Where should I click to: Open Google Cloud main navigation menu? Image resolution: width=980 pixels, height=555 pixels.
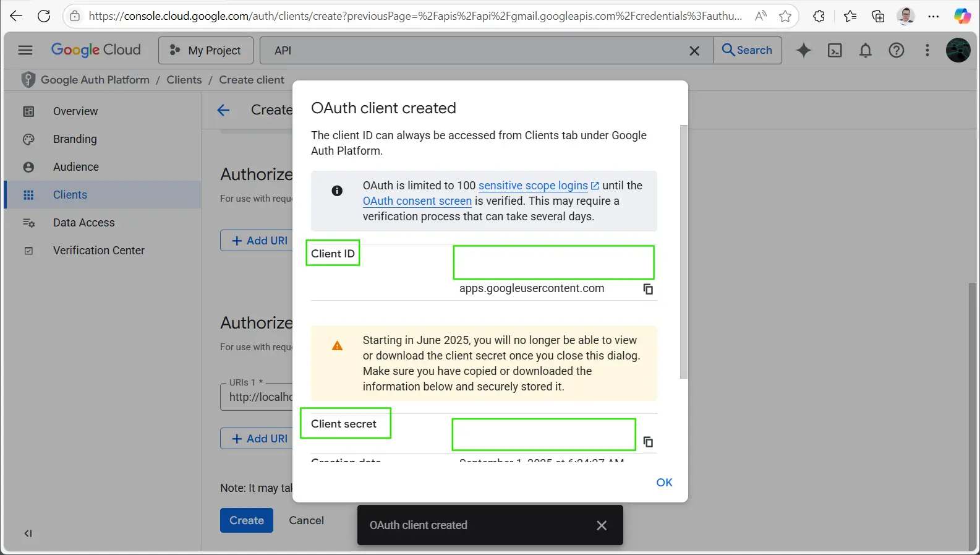tap(25, 50)
